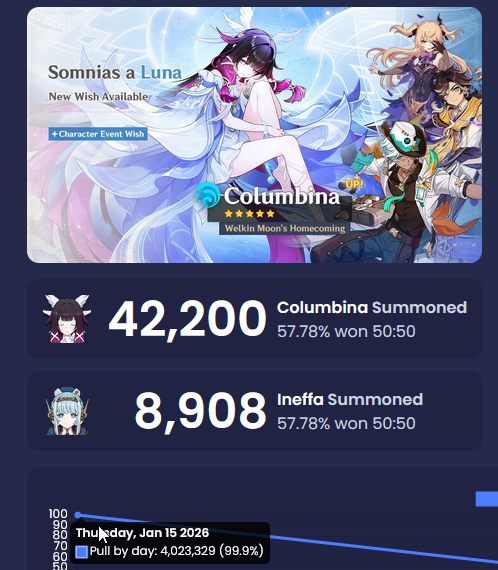Click the Columbina avatar icon

coord(67,319)
